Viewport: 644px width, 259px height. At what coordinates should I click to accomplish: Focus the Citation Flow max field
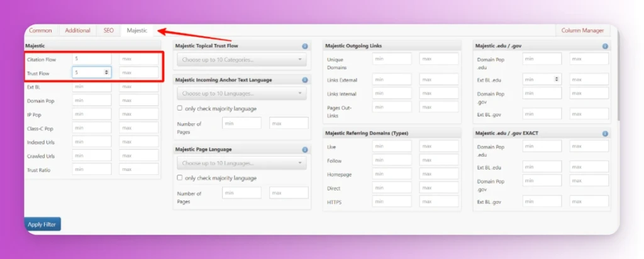pyautogui.click(x=139, y=58)
